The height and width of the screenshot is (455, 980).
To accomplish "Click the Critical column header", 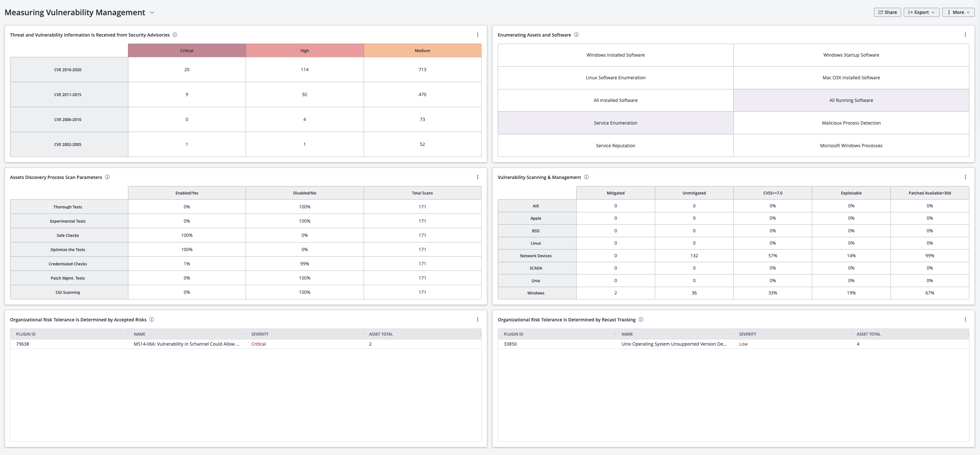I will (187, 50).
